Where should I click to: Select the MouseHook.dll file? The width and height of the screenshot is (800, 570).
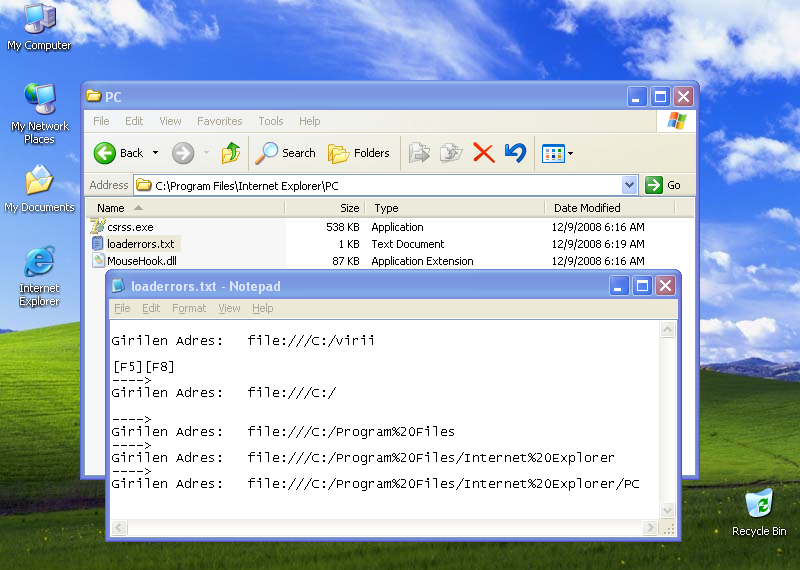(x=142, y=261)
